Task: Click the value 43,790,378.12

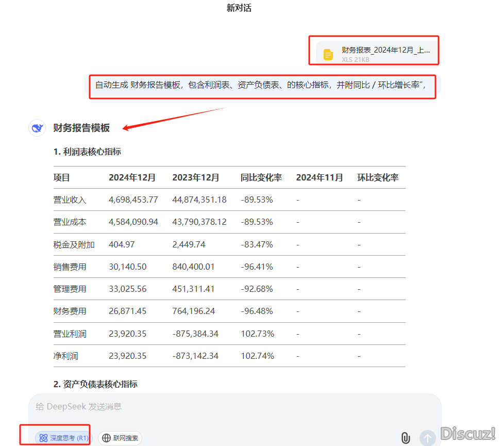Action: tap(199, 222)
